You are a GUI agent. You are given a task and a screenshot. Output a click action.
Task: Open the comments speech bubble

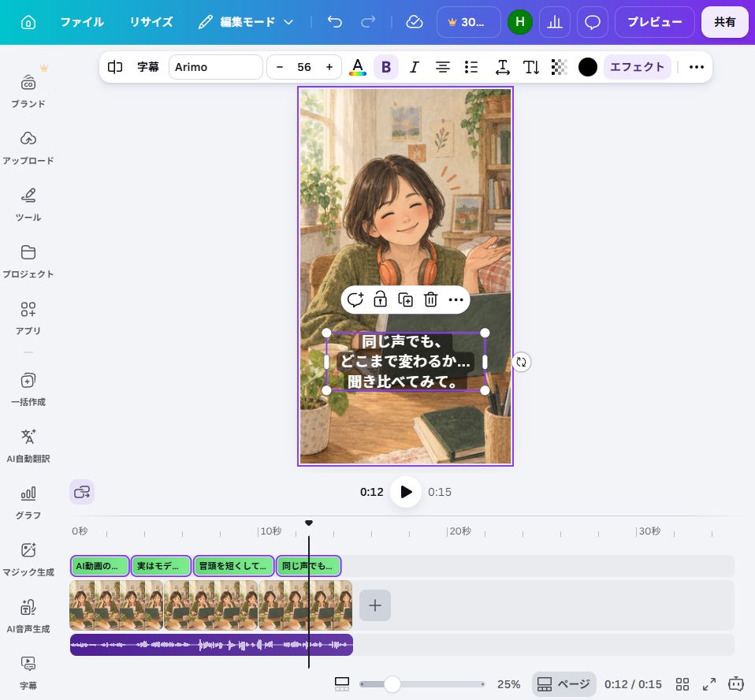592,22
